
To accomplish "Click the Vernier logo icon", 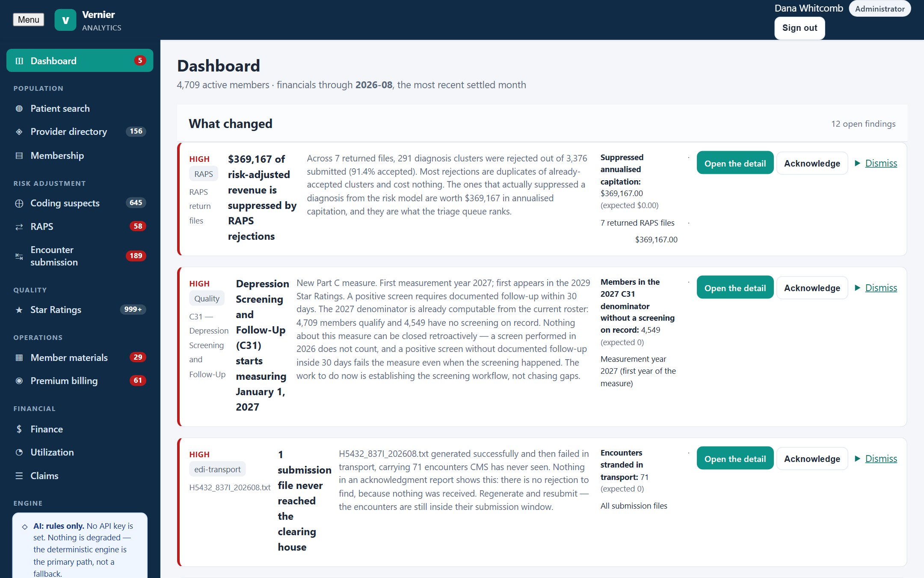I will pyautogui.click(x=65, y=20).
